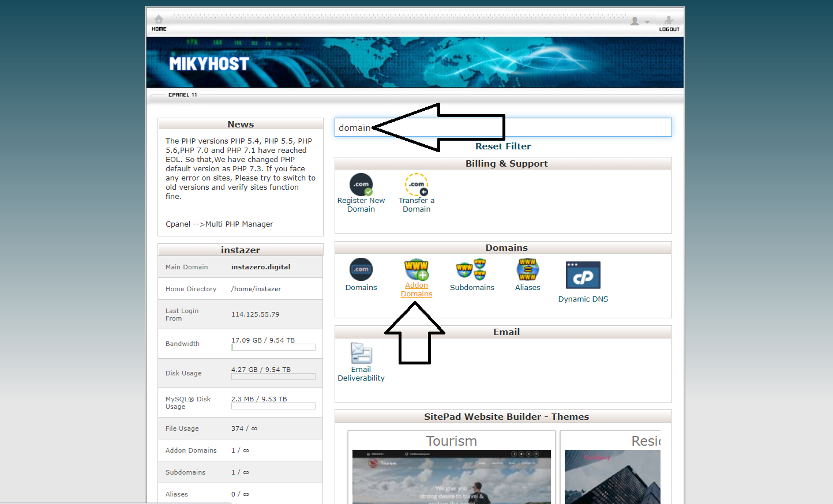This screenshot has height=504, width=833.
Task: Collapse the Domains section header
Action: tap(503, 248)
